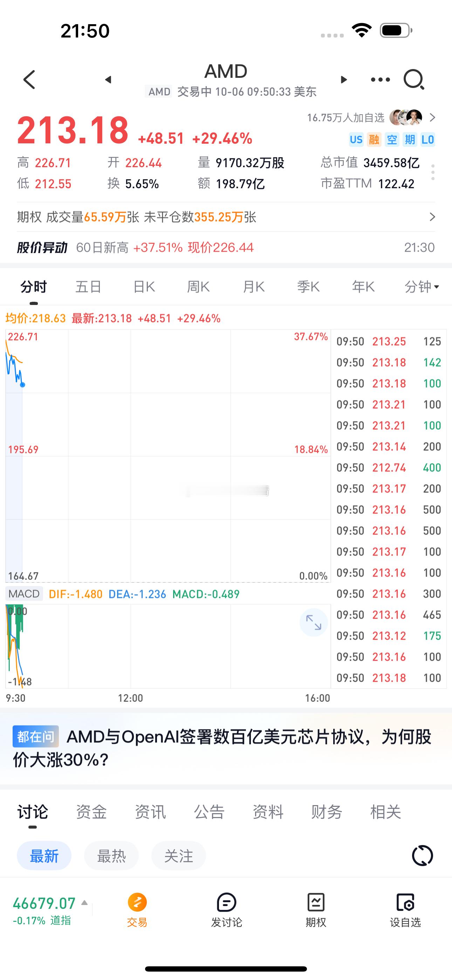Switch to the 资金 section tab
The height and width of the screenshot is (980, 452).
[91, 812]
